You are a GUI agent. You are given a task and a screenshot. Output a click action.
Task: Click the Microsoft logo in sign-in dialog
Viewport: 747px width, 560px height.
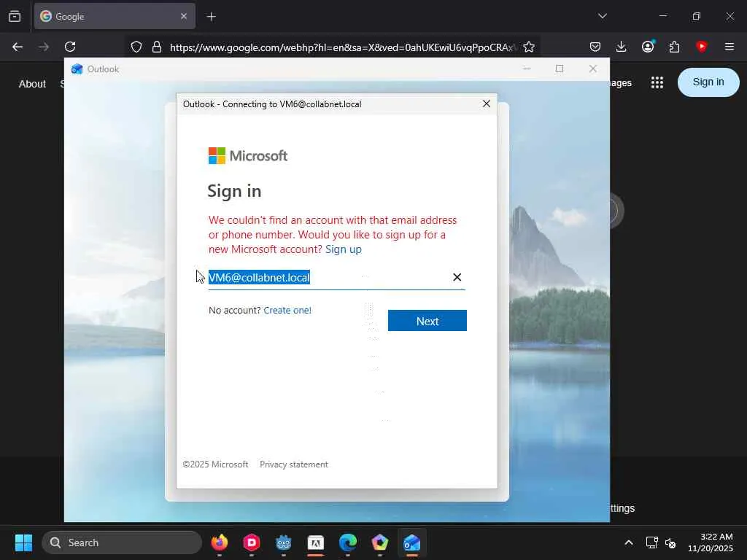[248, 156]
